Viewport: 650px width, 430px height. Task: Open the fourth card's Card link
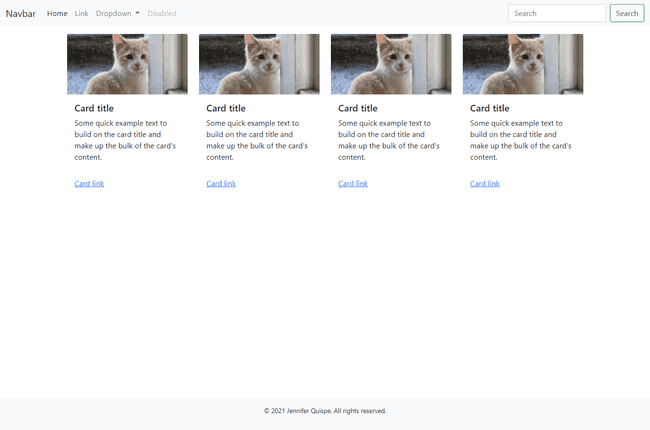(x=485, y=183)
